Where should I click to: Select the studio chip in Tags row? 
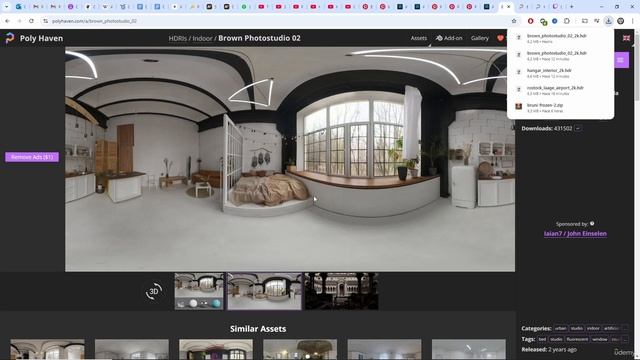[556, 339]
